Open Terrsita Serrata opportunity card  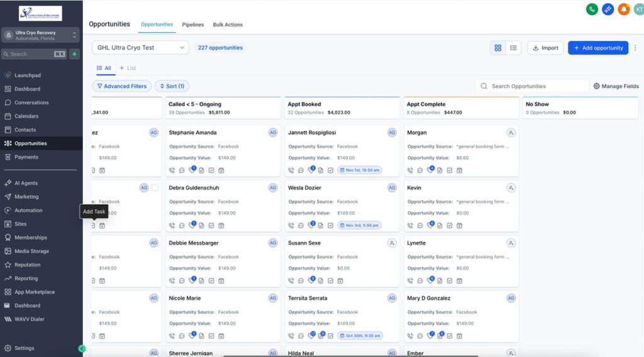pyautogui.click(x=341, y=316)
